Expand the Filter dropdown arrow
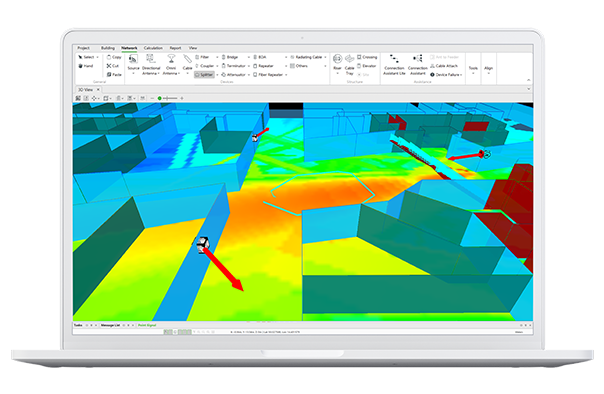Image resolution: width=604 pixels, height=394 pixels. [x=217, y=57]
